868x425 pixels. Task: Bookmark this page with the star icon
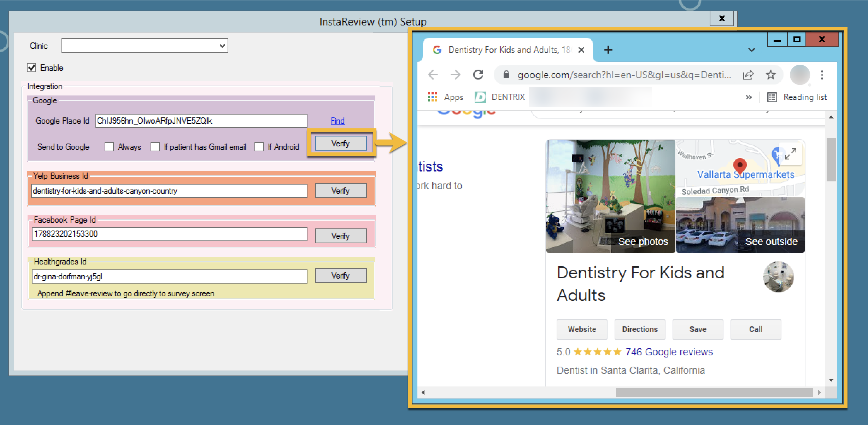770,75
